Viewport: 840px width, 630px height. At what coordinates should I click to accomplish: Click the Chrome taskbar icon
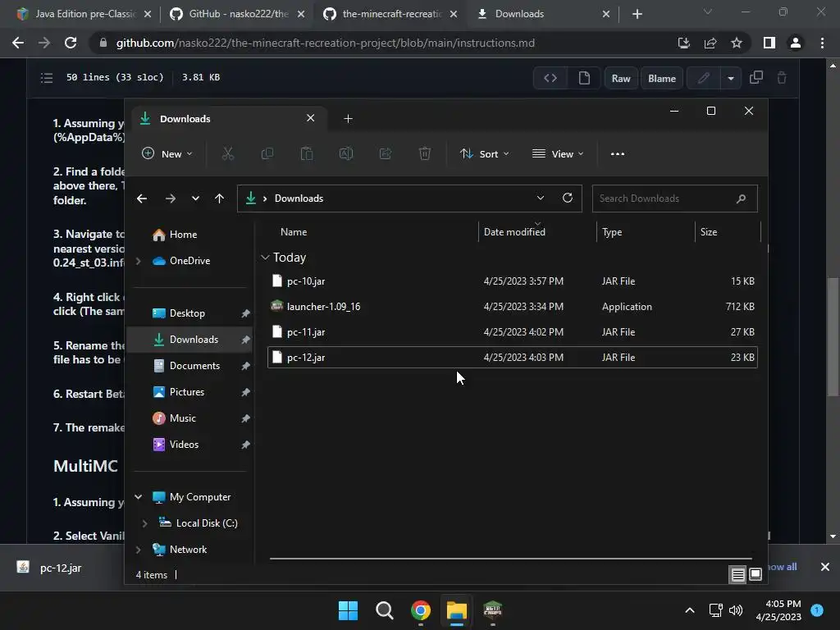[x=421, y=610]
